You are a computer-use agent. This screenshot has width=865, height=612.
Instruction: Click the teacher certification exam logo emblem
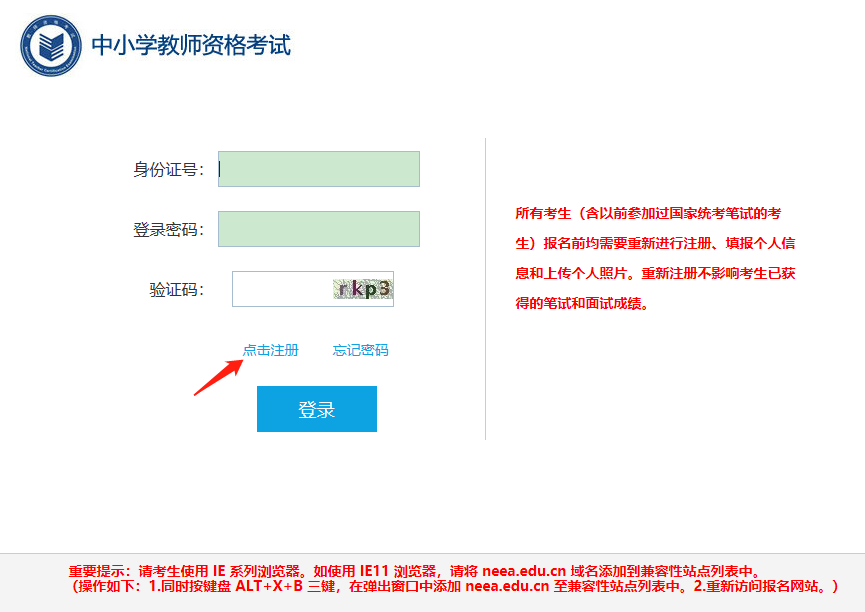[51, 46]
